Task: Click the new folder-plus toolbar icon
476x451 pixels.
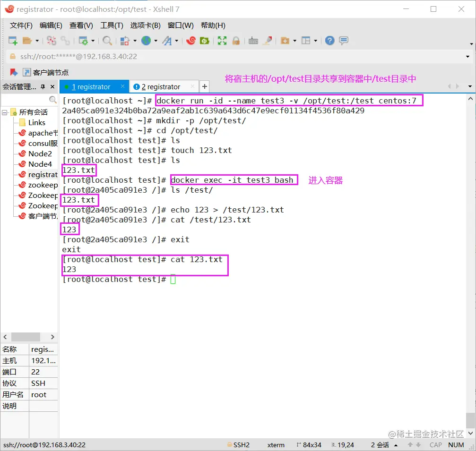Action: click(x=285, y=40)
